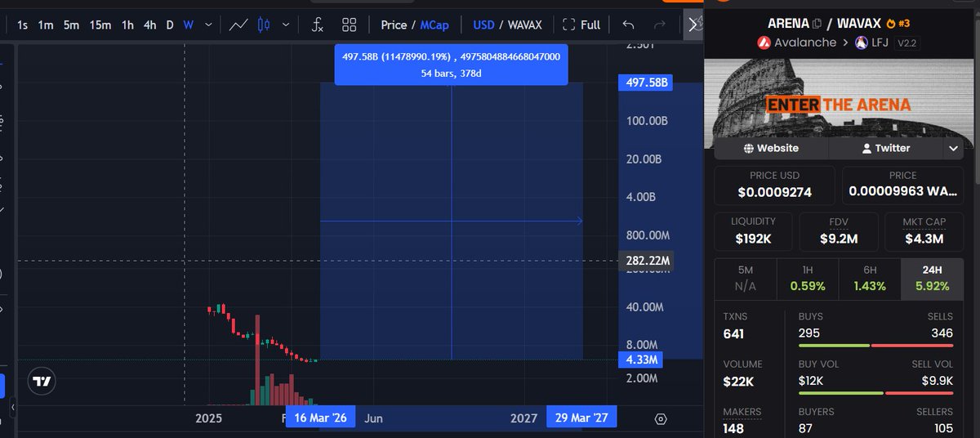Redo the chart action
980x438 pixels.
click(x=659, y=25)
